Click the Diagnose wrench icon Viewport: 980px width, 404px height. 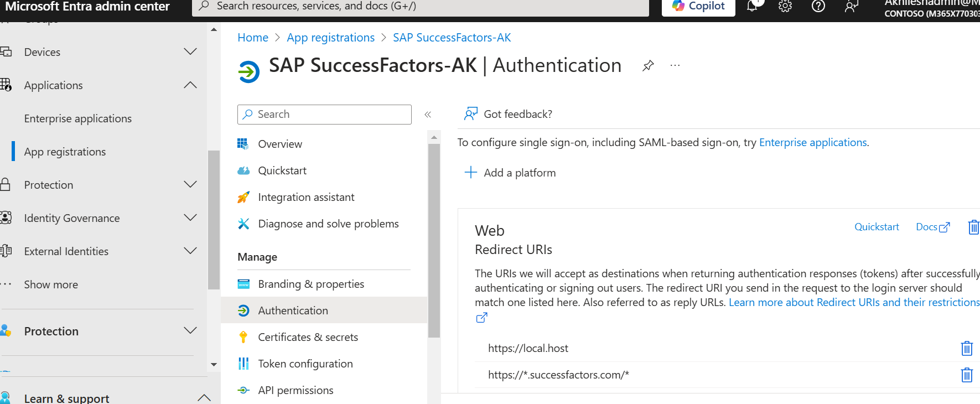pos(243,224)
